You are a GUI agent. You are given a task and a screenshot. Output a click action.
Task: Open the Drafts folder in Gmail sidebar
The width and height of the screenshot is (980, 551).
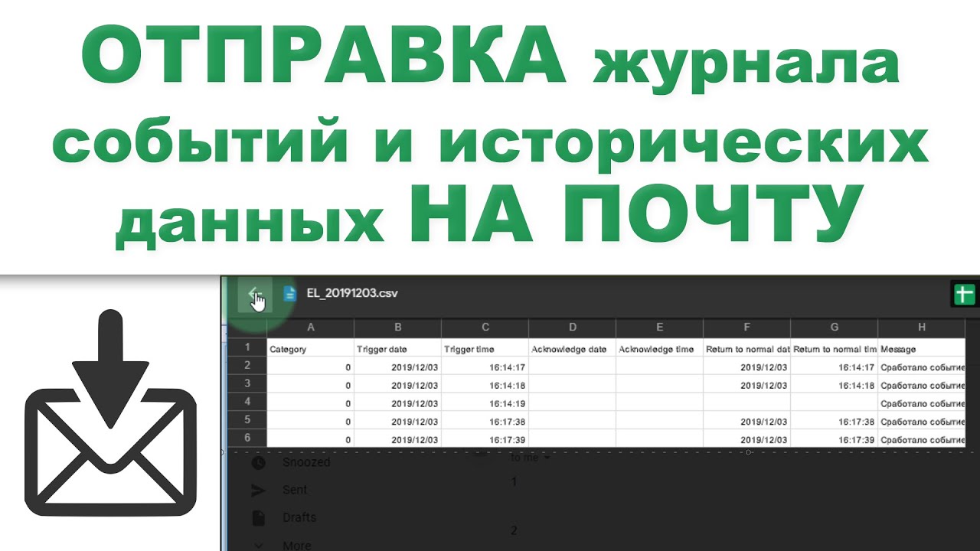299,517
